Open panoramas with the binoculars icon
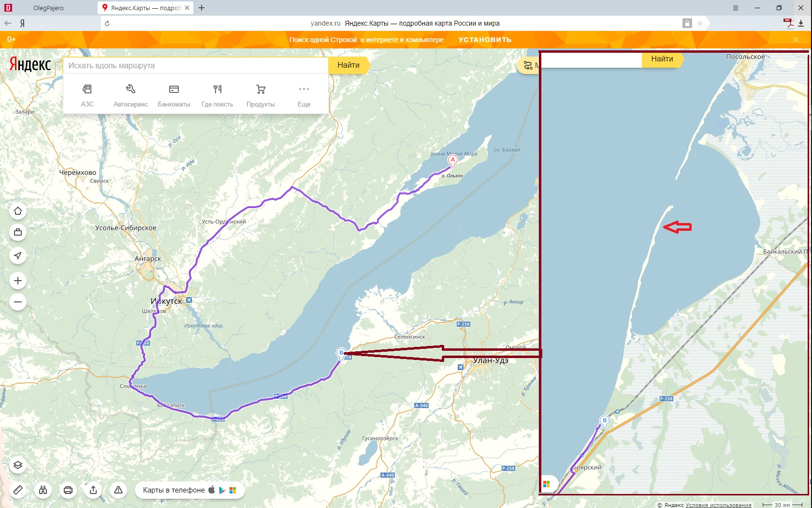The width and height of the screenshot is (812, 508). [43, 490]
